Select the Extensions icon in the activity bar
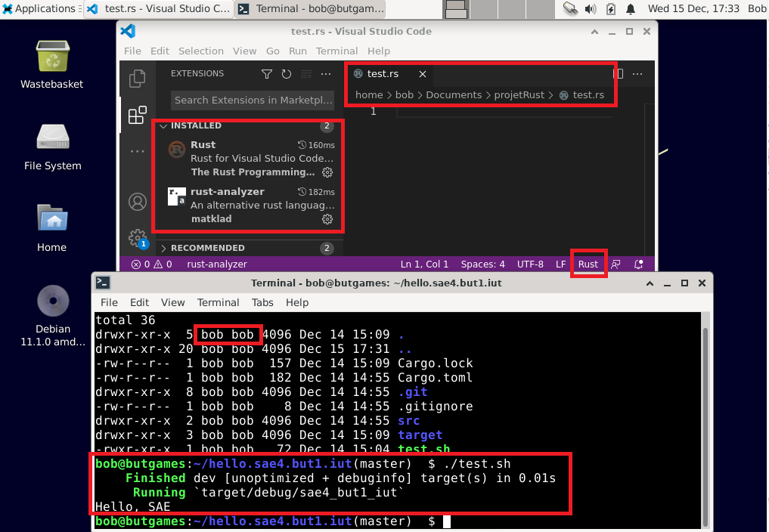The width and height of the screenshot is (769, 532). [138, 115]
